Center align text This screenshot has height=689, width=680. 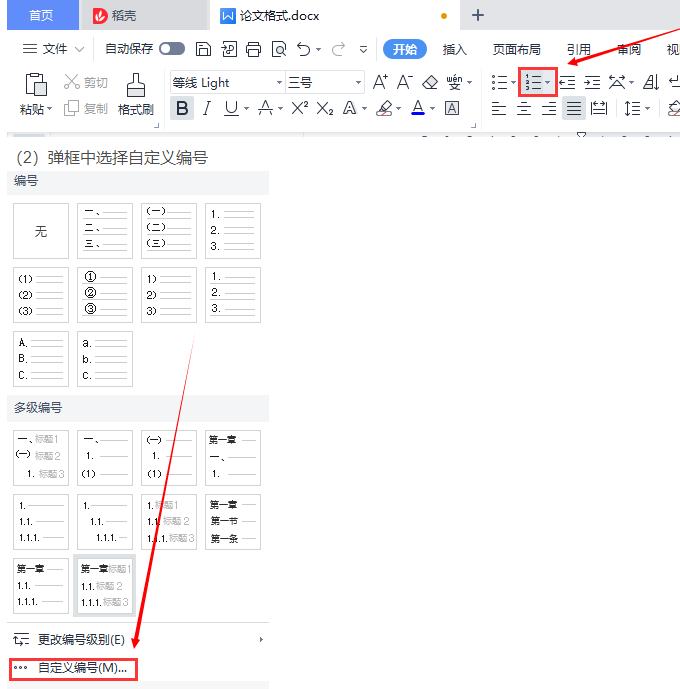524,108
